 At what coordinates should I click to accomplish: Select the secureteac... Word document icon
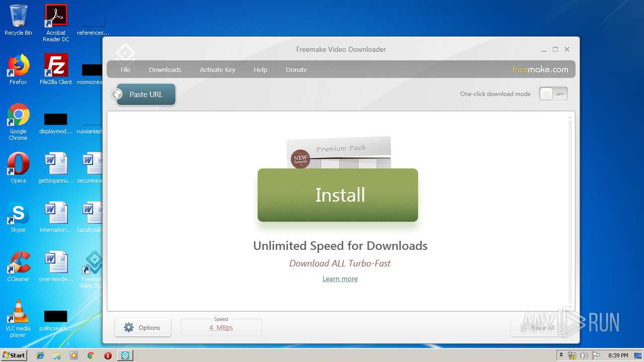(91, 168)
